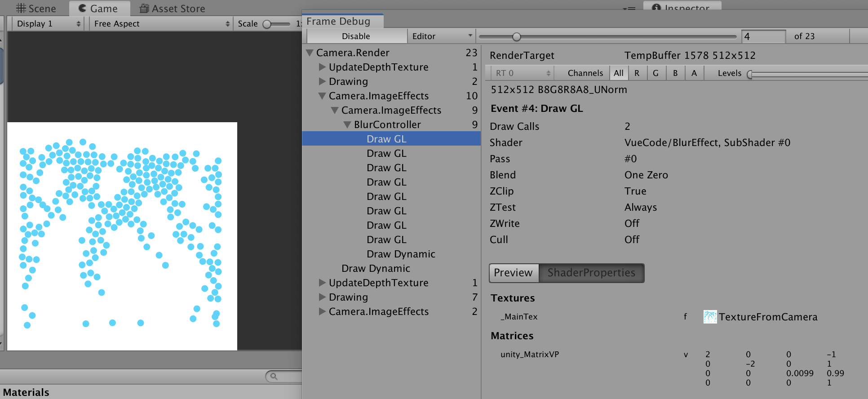Select the last Draw GL event

(x=391, y=239)
